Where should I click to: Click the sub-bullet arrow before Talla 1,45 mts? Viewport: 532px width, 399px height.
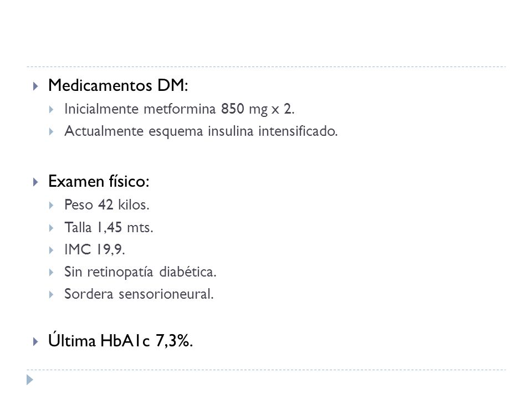tap(51, 228)
